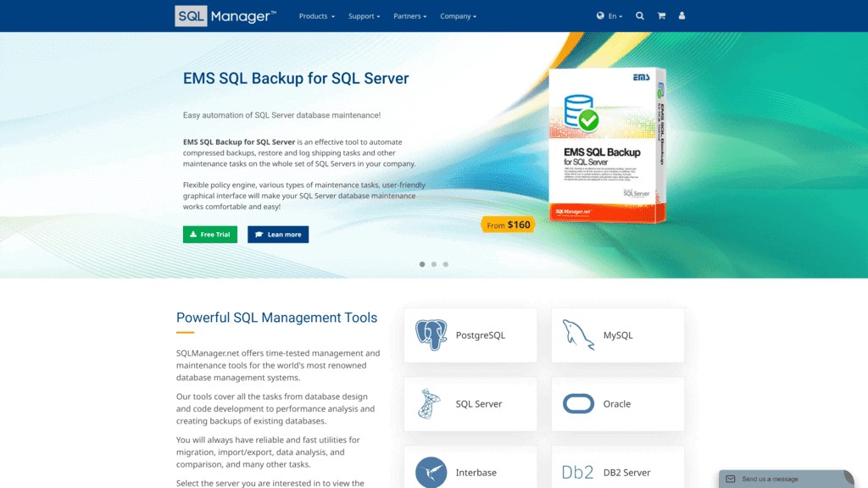Image resolution: width=868 pixels, height=488 pixels.
Task: Open the shopping cart icon
Action: 661,15
